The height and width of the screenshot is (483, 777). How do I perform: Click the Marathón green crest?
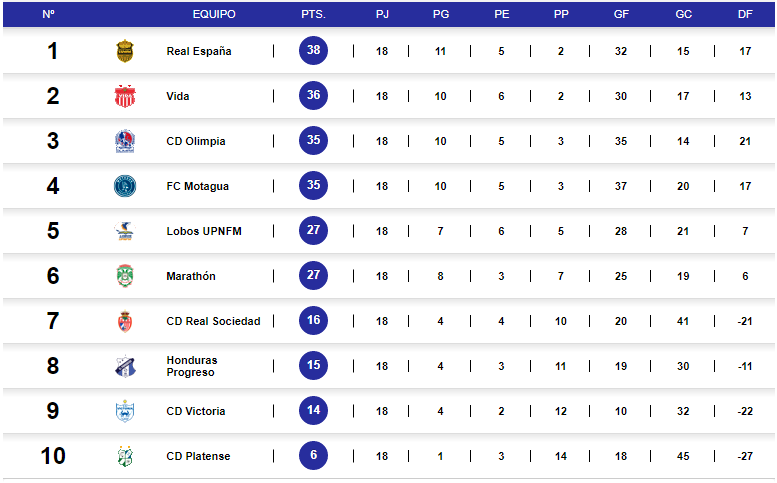pos(124,276)
